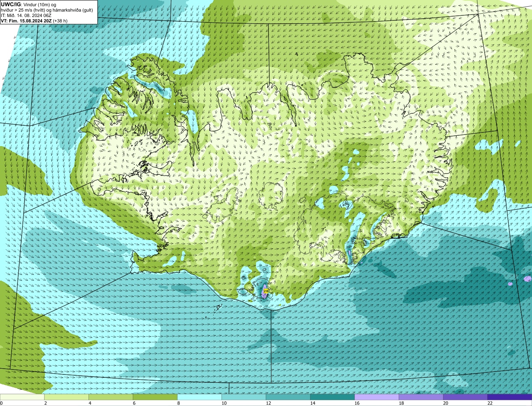
Task: Click the valid time "VT: Fim. 15.08.2024 20Z"
Action: tap(26, 20)
